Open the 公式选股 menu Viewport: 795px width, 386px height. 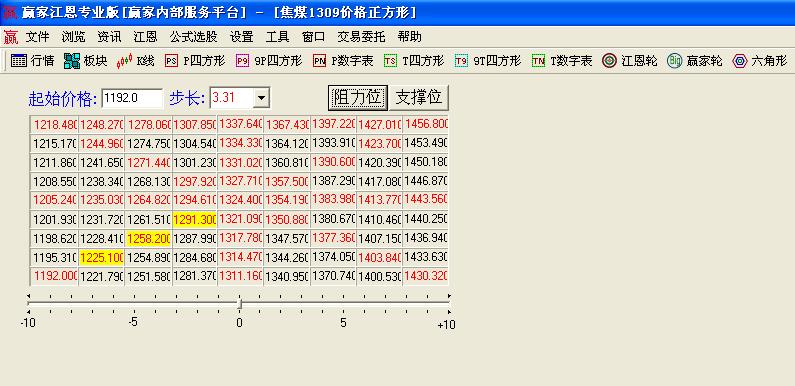point(193,37)
